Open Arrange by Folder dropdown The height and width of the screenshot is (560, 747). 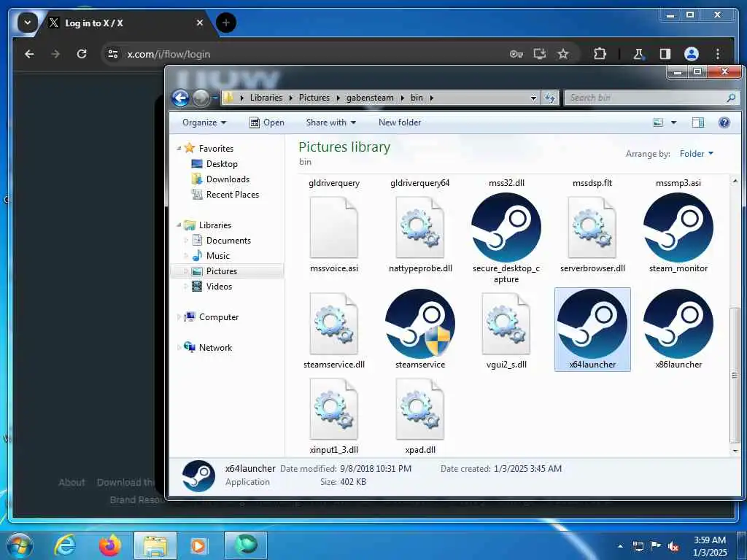coord(696,153)
